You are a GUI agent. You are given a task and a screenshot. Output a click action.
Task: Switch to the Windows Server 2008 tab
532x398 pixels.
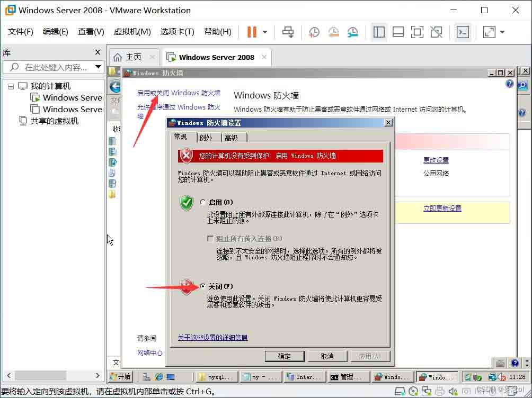coord(217,57)
